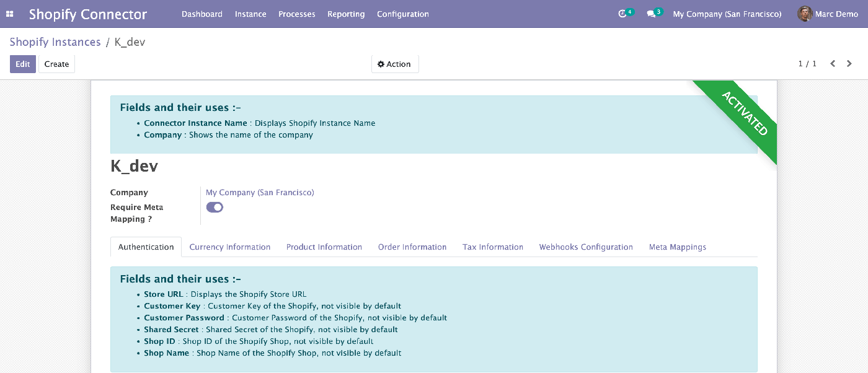Open the Processes menu
The image size is (868, 373).
[297, 14]
